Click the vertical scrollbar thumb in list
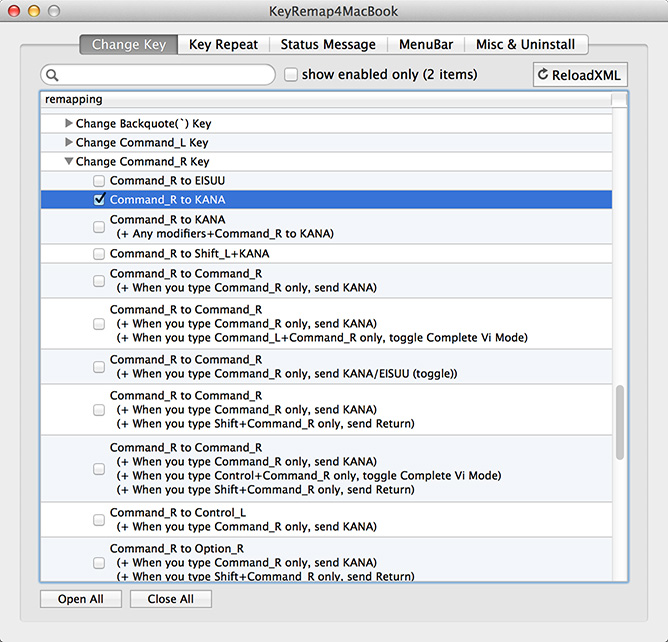This screenshot has height=642, width=668. tap(620, 422)
